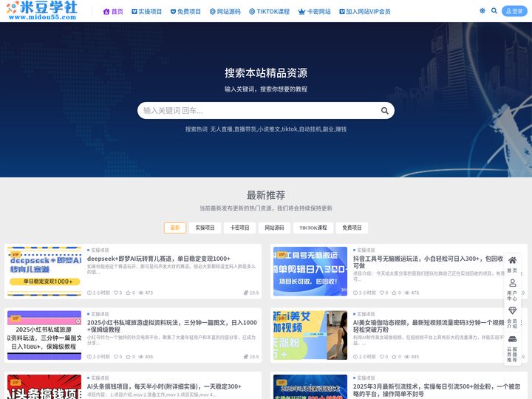The width and height of the screenshot is (532, 399).
Task: Open the 首页 home menu item
Action: pos(113,12)
